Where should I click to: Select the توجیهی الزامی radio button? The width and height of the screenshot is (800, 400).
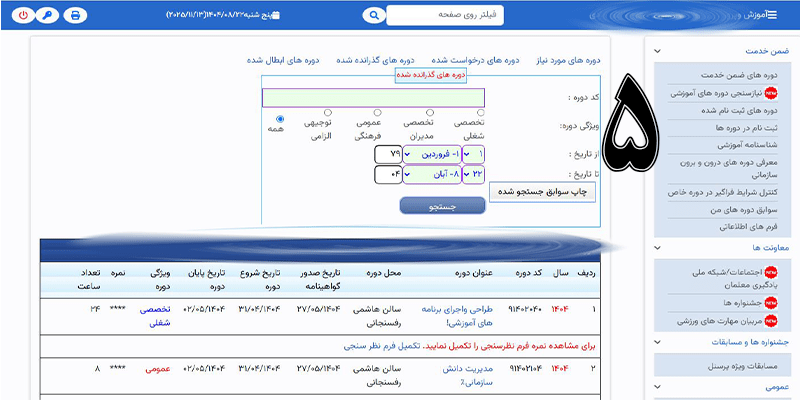click(328, 112)
